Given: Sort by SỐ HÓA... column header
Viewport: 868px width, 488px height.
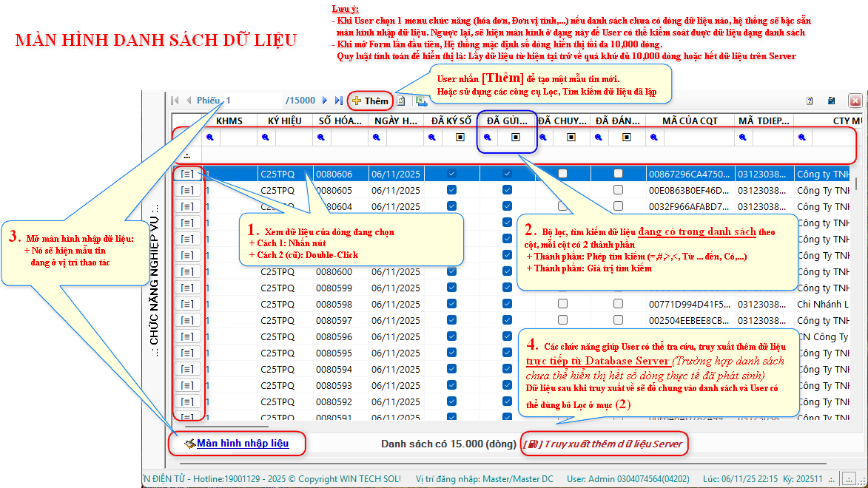Looking at the screenshot, I should pyautogui.click(x=340, y=121).
